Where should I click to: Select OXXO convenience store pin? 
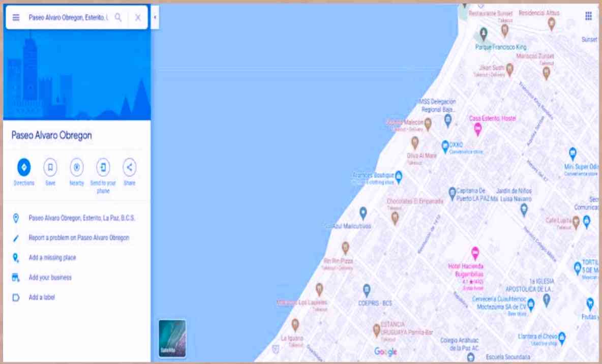click(444, 146)
